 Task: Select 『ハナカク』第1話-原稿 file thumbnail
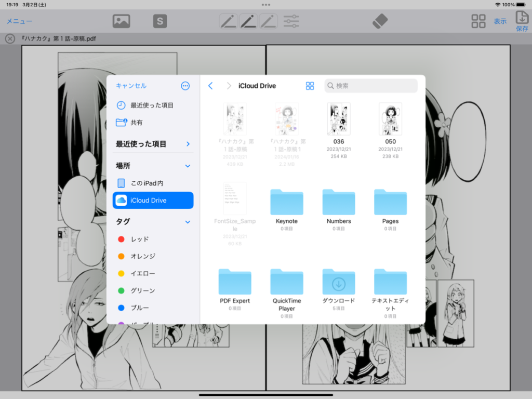pyautogui.click(x=235, y=119)
